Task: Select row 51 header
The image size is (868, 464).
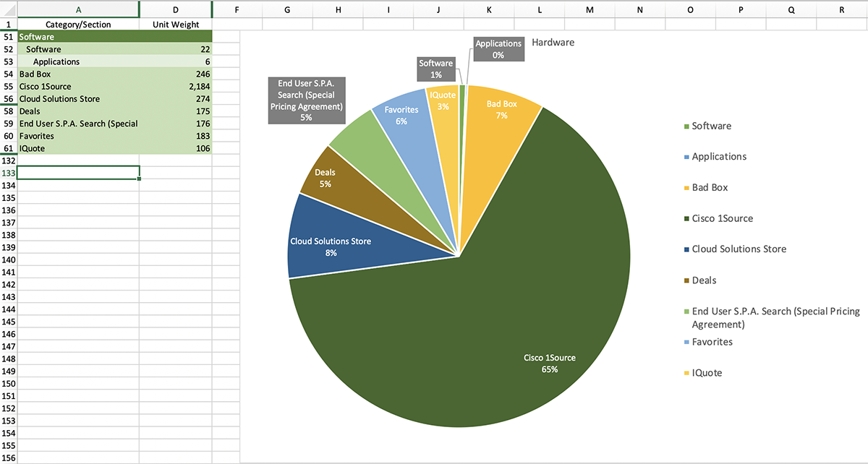Action: point(9,37)
